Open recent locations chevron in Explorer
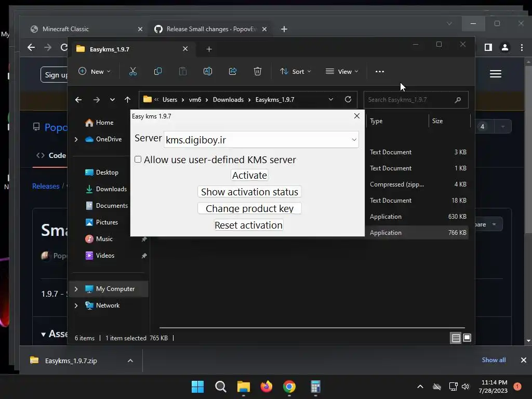 pos(112,100)
